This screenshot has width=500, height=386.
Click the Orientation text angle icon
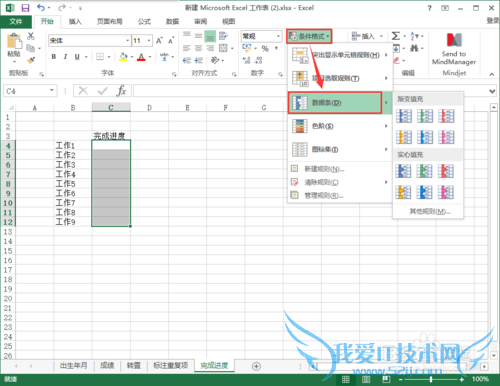(215, 60)
